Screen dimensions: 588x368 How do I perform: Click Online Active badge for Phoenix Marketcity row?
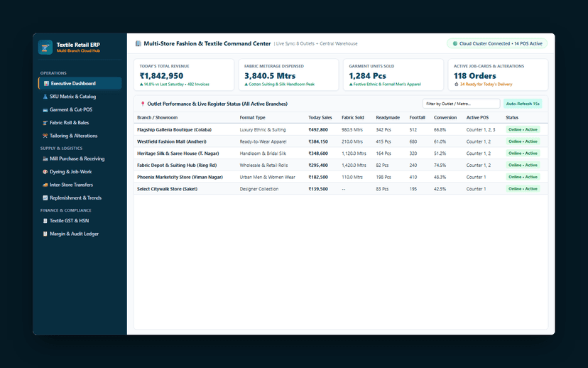[523, 177]
